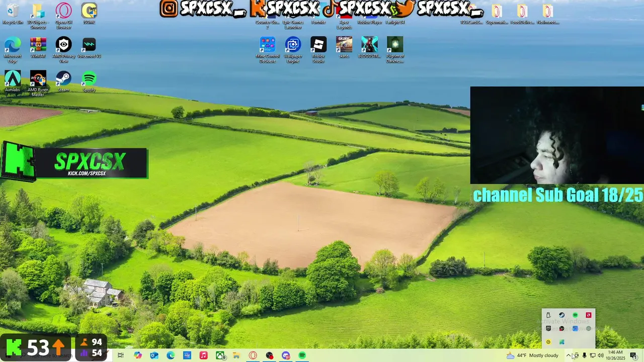The image size is (644, 362).
Task: Open File Explorer from the taskbar
Action: tap(236, 355)
